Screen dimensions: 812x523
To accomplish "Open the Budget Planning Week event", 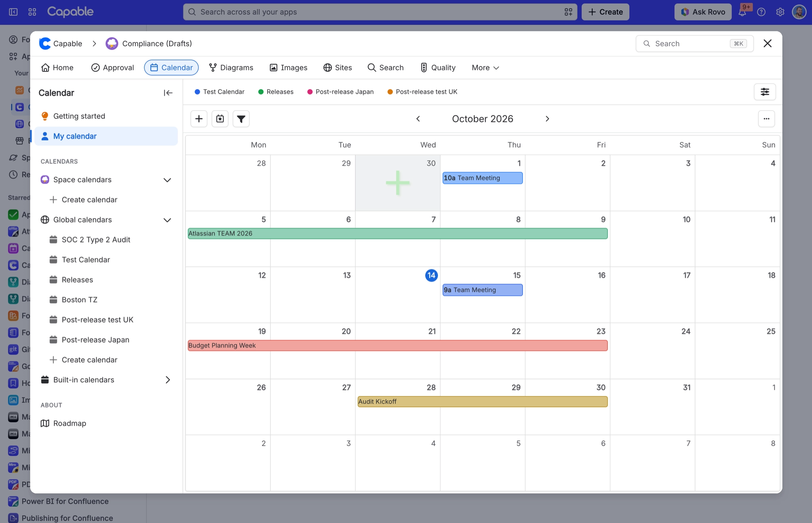I will [397, 346].
